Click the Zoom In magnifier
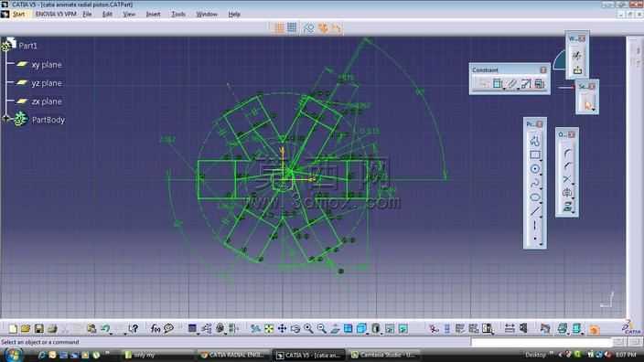The height and width of the screenshot is (362, 644). (x=308, y=328)
